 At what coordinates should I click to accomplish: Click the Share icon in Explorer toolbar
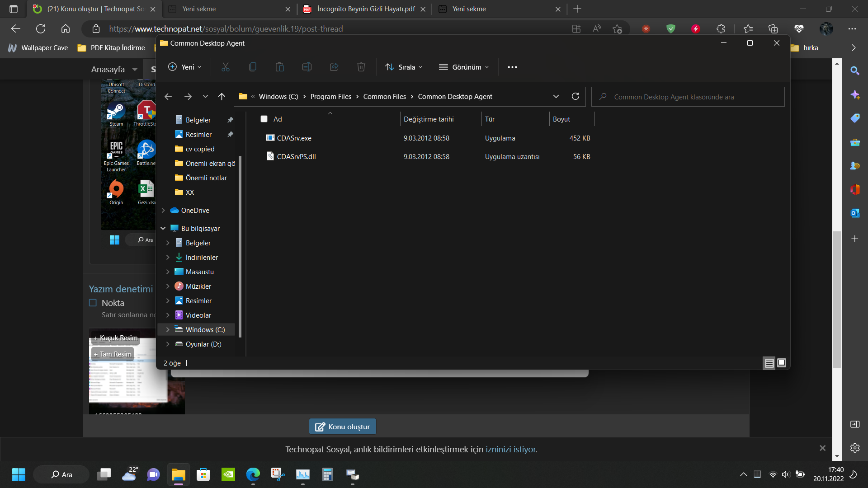tap(334, 67)
